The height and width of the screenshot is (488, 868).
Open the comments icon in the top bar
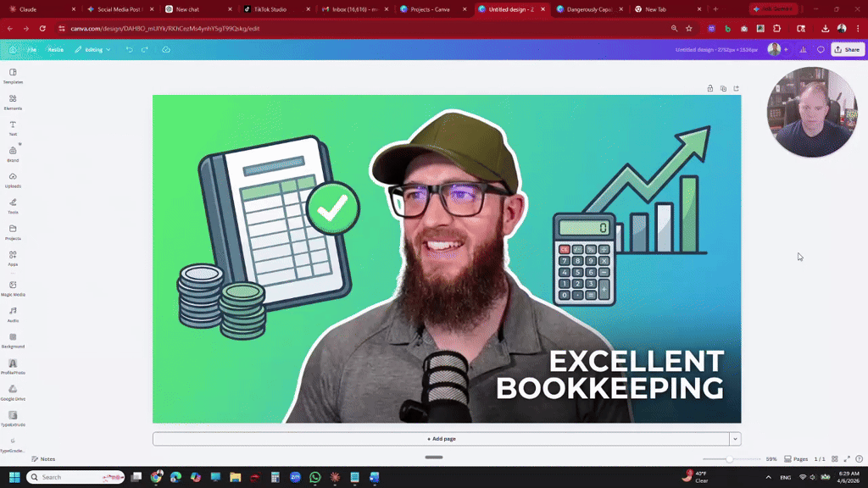pyautogui.click(x=821, y=49)
